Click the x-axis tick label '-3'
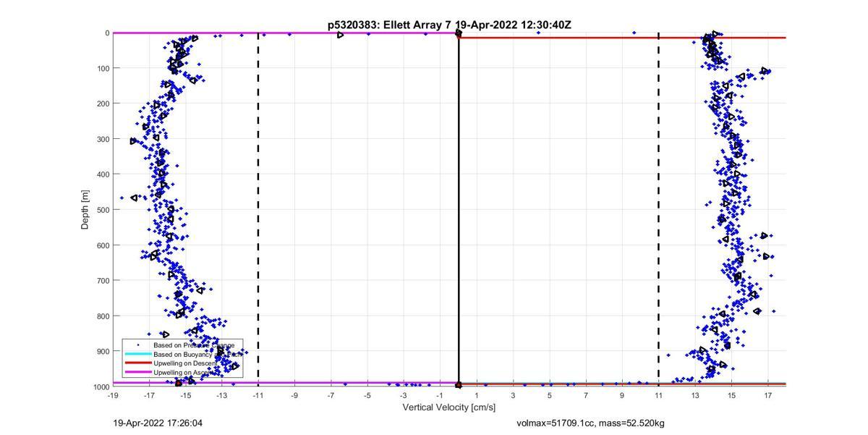Image resolution: width=868 pixels, height=435 pixels. click(404, 396)
